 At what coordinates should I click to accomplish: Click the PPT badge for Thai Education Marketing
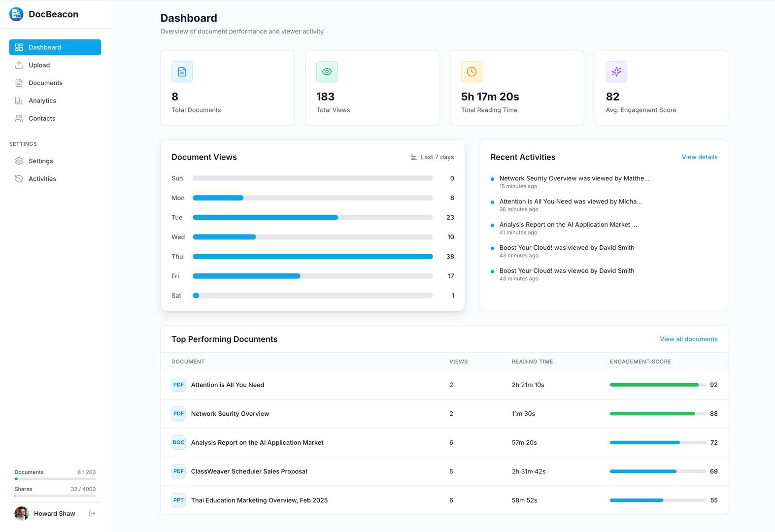tap(178, 500)
